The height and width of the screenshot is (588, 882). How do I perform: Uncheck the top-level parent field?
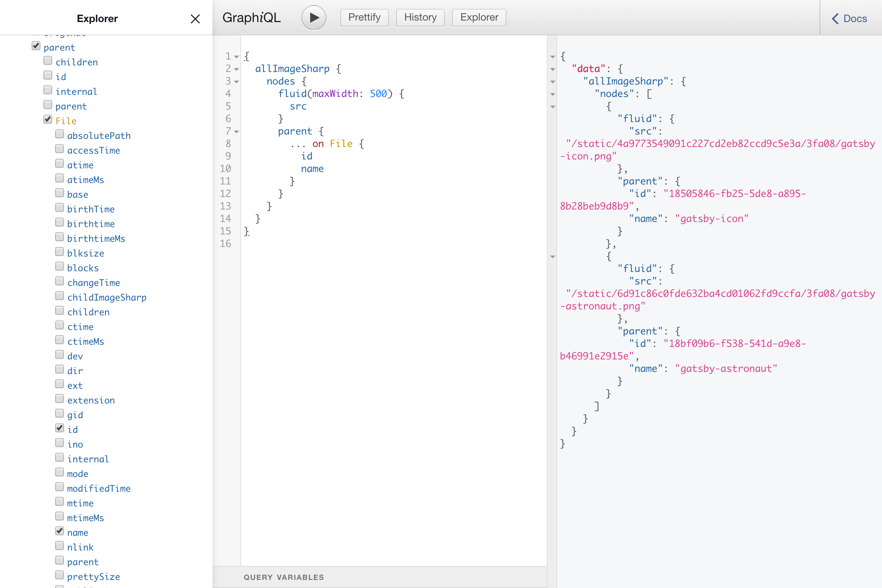[x=36, y=46]
